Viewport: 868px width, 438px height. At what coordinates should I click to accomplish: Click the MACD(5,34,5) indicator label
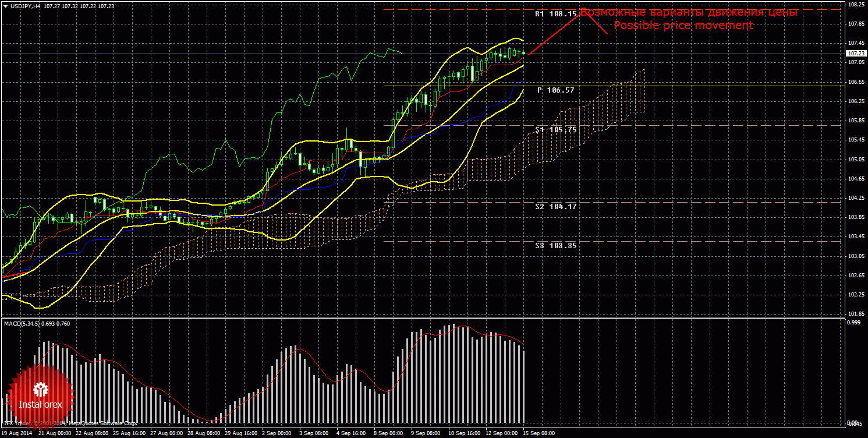pyautogui.click(x=37, y=323)
